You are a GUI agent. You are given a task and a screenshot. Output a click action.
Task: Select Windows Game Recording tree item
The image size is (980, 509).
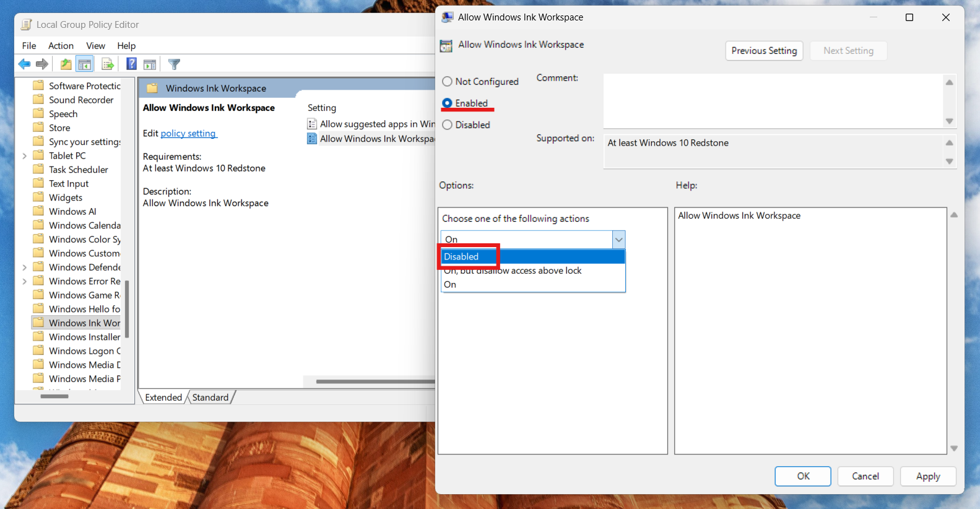tap(85, 295)
